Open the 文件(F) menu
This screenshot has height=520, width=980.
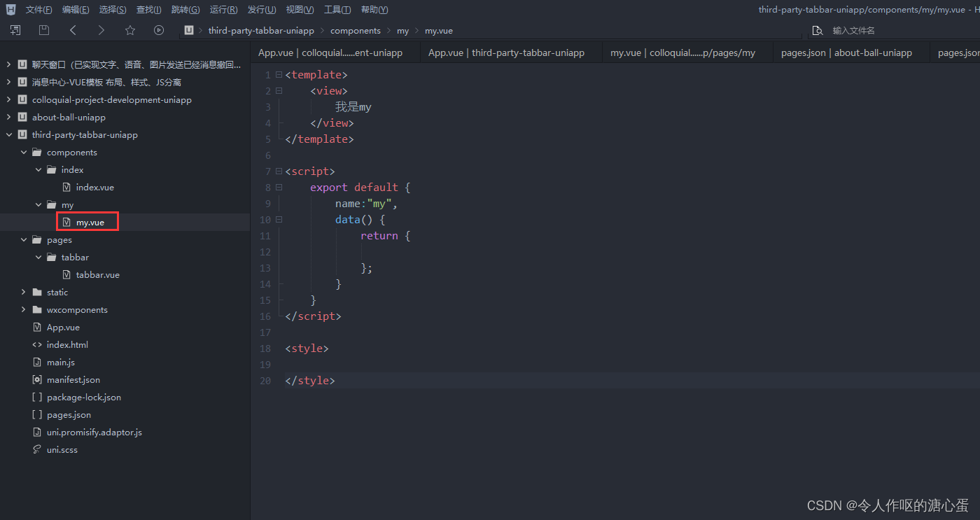pos(39,10)
